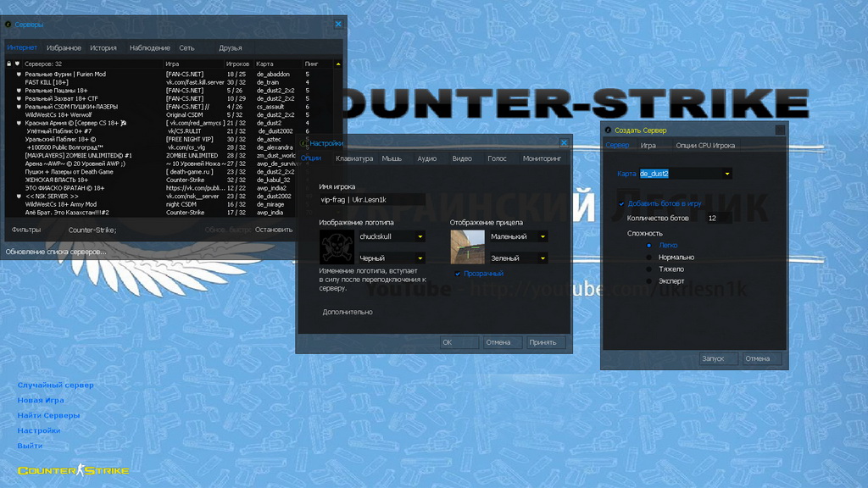Select the Тяжело difficulty radio button
Image resolution: width=868 pixels, height=488 pixels.
[648, 269]
